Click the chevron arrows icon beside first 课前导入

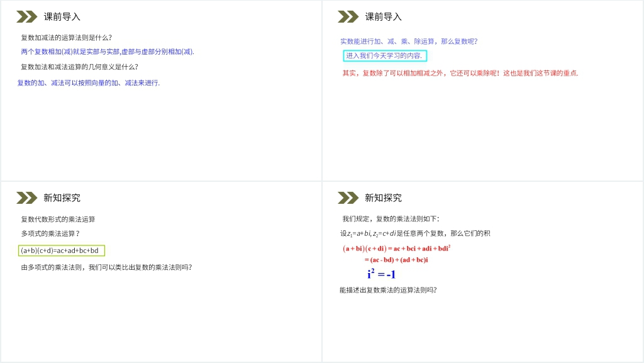26,17
